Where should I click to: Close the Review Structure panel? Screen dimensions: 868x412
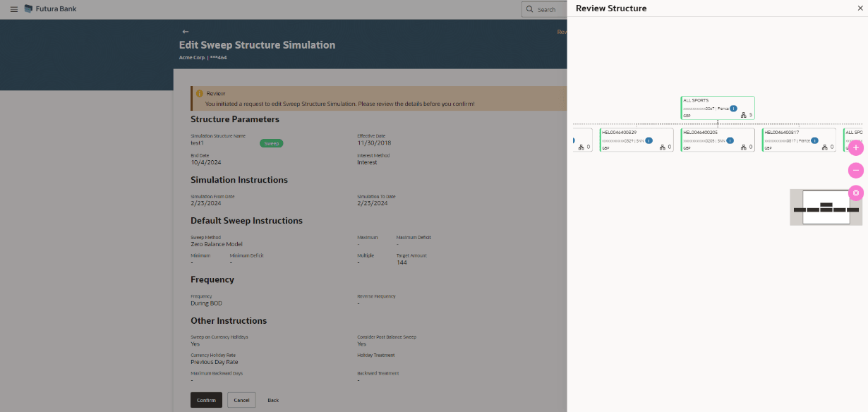pyautogui.click(x=859, y=8)
